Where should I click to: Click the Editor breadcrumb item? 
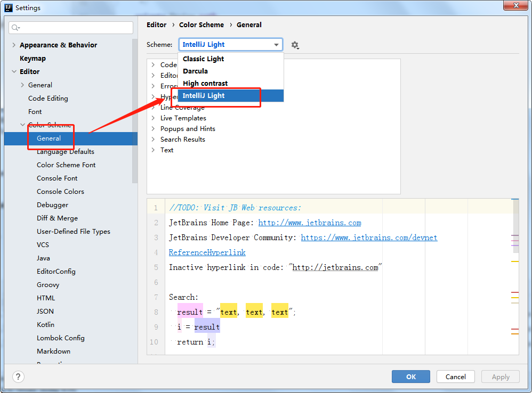[x=156, y=24]
